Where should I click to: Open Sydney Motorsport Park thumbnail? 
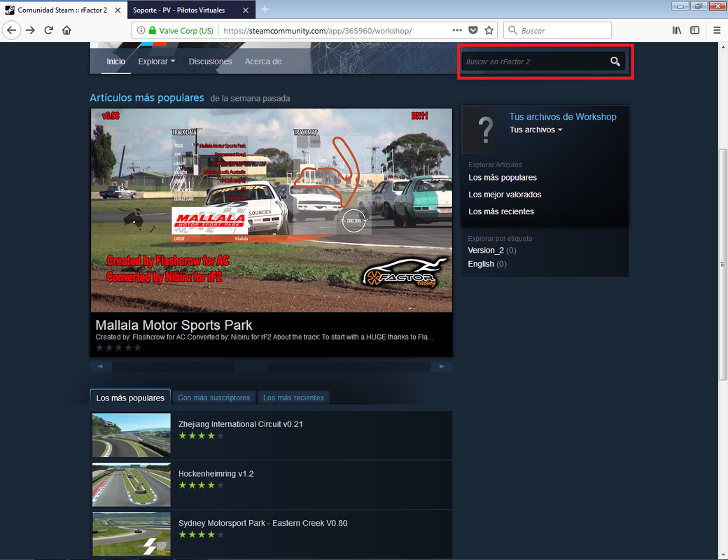[x=132, y=534]
